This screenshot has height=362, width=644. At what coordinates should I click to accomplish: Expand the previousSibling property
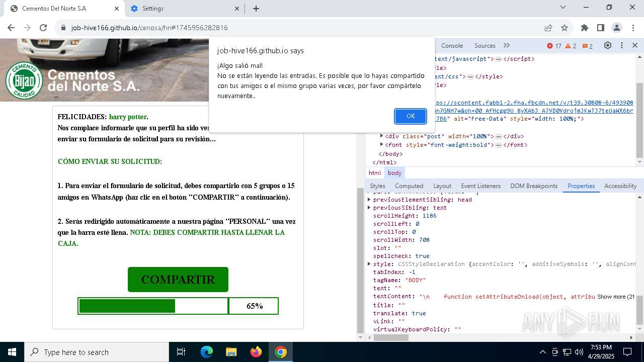pos(369,208)
